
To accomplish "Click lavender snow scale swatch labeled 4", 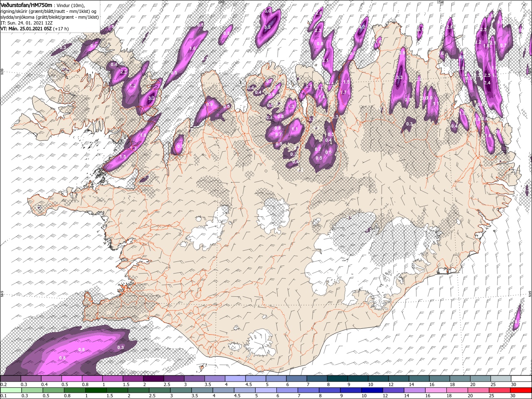I will click(x=235, y=379).
